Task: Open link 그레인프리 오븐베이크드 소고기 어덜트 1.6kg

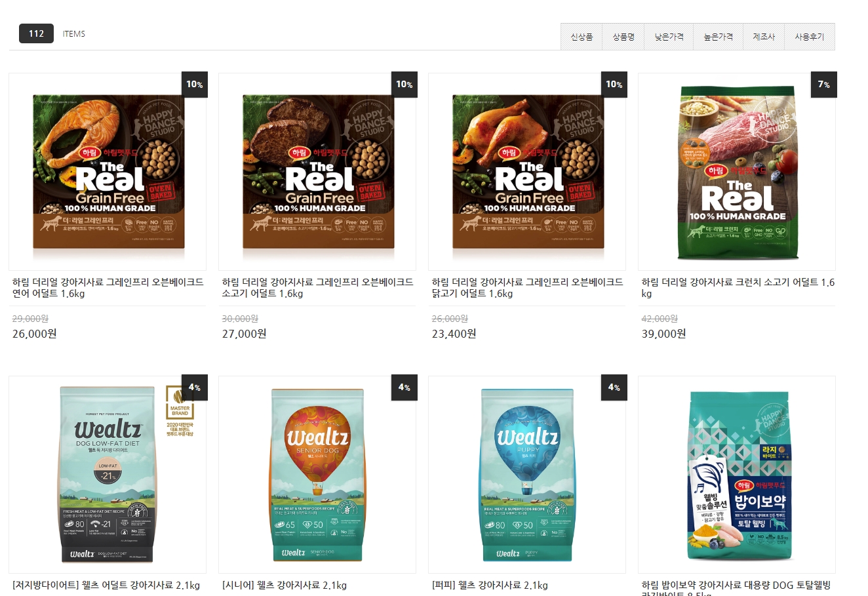Action: click(317, 288)
